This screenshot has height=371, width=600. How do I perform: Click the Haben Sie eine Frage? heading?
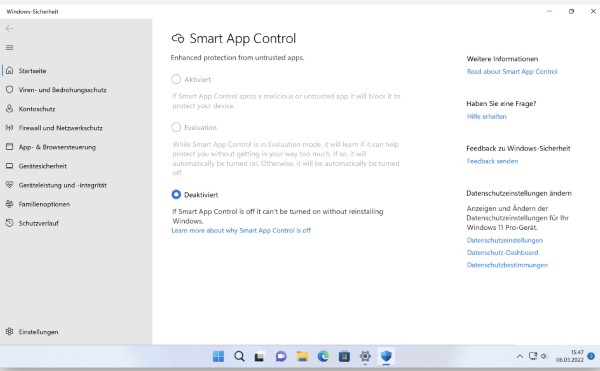pyautogui.click(x=501, y=104)
